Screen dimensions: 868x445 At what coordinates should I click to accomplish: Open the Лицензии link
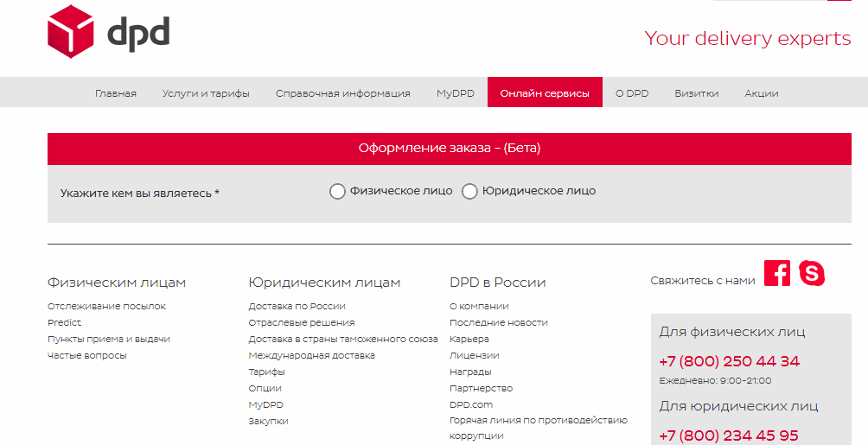point(475,355)
